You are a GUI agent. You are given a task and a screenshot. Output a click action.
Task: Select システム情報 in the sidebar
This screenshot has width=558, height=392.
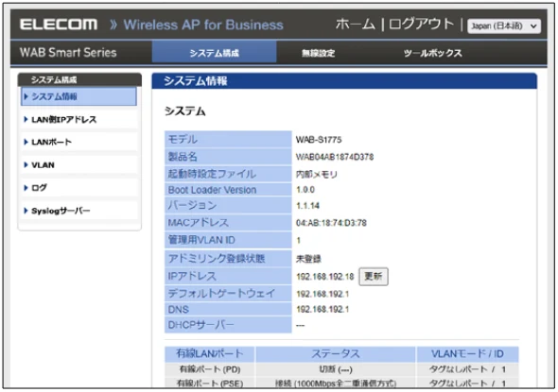click(x=78, y=96)
